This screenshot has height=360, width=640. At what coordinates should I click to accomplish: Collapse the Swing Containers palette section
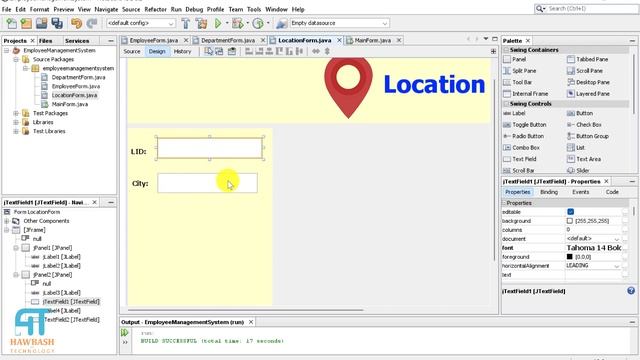point(506,50)
